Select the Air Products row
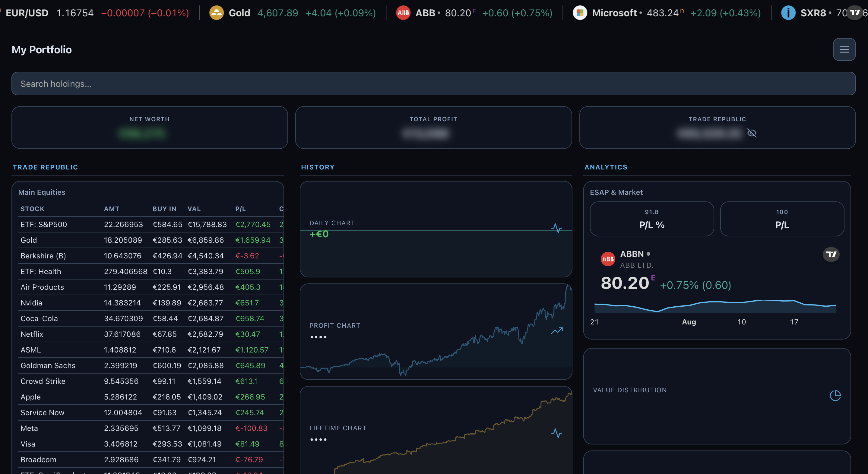This screenshot has height=474, width=868. [x=151, y=287]
